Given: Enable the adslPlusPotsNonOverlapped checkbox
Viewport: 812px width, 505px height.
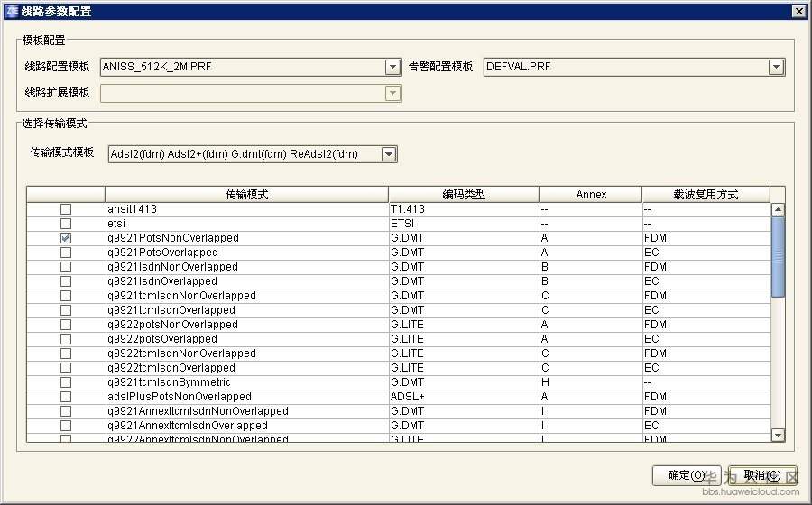Looking at the screenshot, I should coord(66,397).
